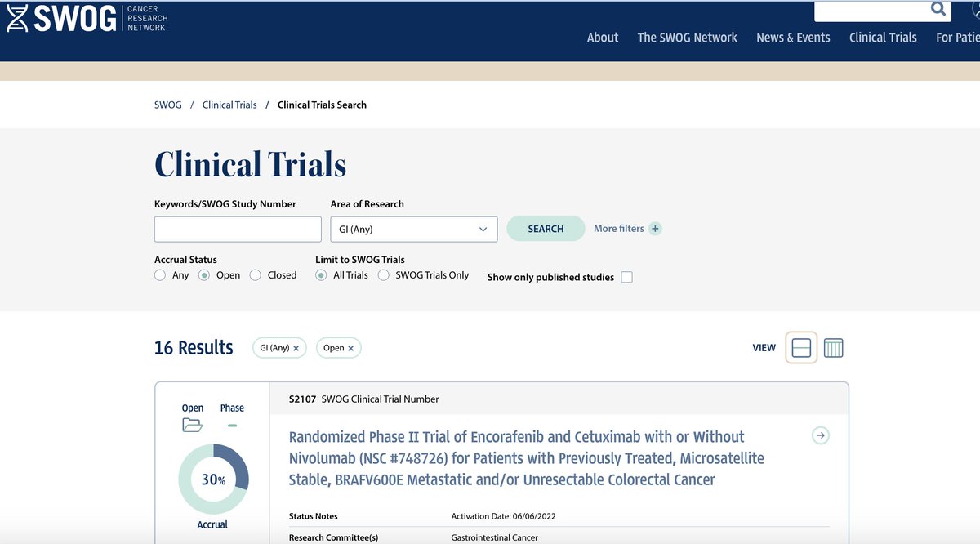
Task: Enable Show only published studies
Action: click(626, 277)
